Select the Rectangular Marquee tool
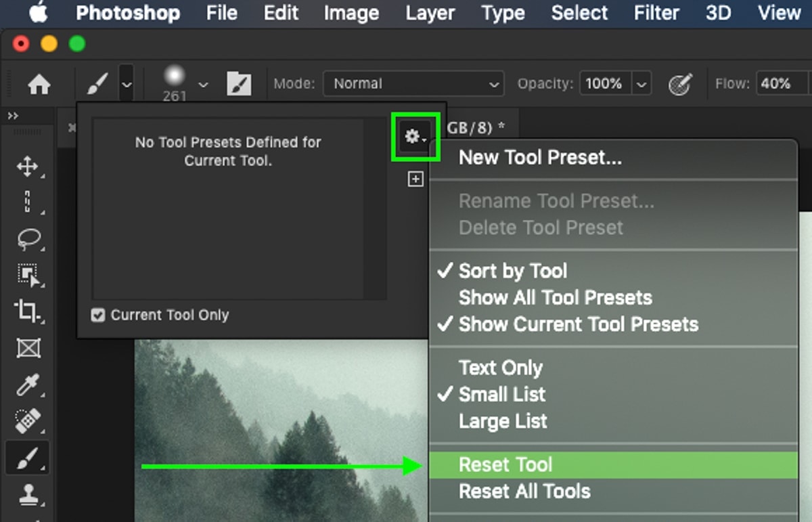 click(x=28, y=202)
